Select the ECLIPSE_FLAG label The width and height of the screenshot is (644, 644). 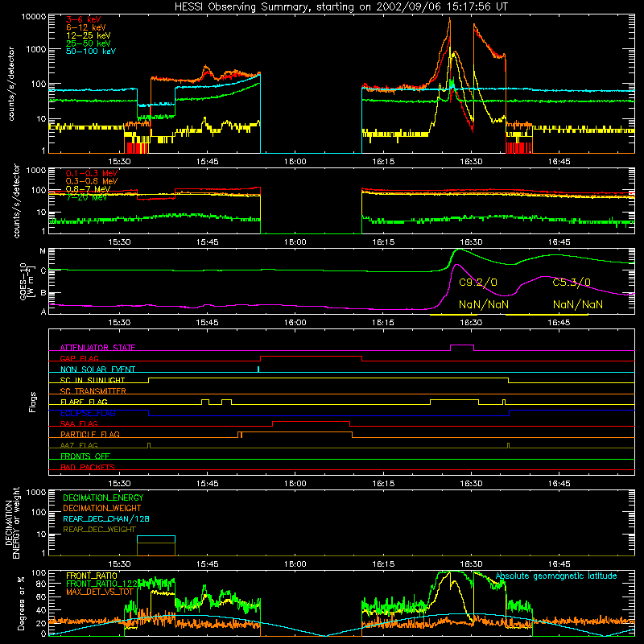click(x=88, y=413)
